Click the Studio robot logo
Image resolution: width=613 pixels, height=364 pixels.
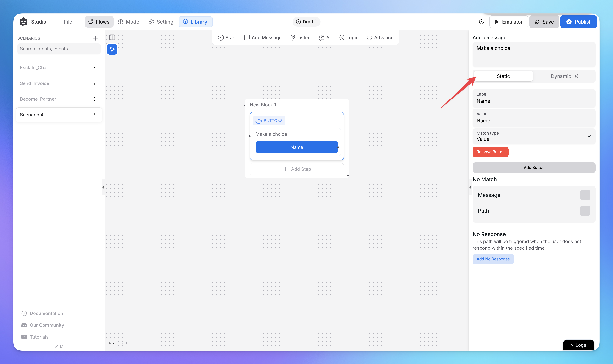point(23,22)
